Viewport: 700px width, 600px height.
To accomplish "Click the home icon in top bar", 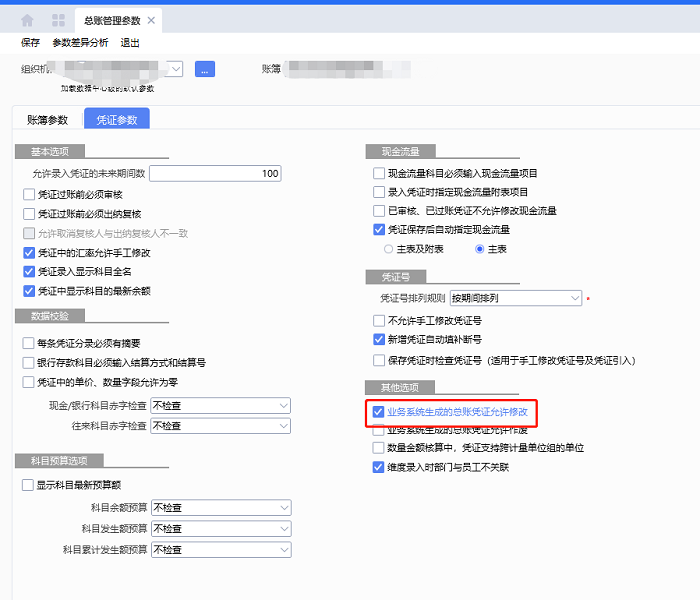I will coord(27,20).
